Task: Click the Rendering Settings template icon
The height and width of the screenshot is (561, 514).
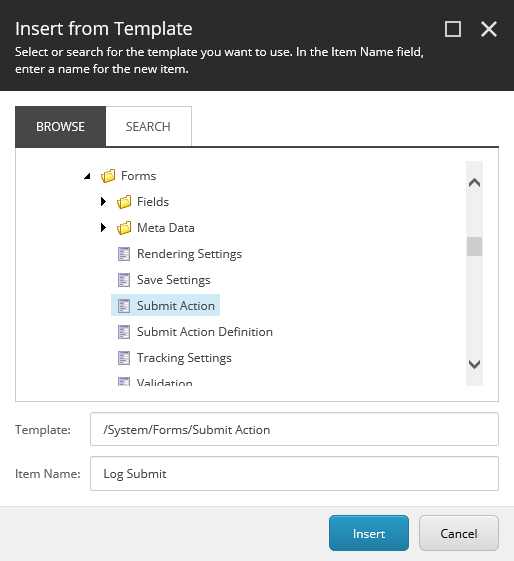Action: [x=124, y=254]
